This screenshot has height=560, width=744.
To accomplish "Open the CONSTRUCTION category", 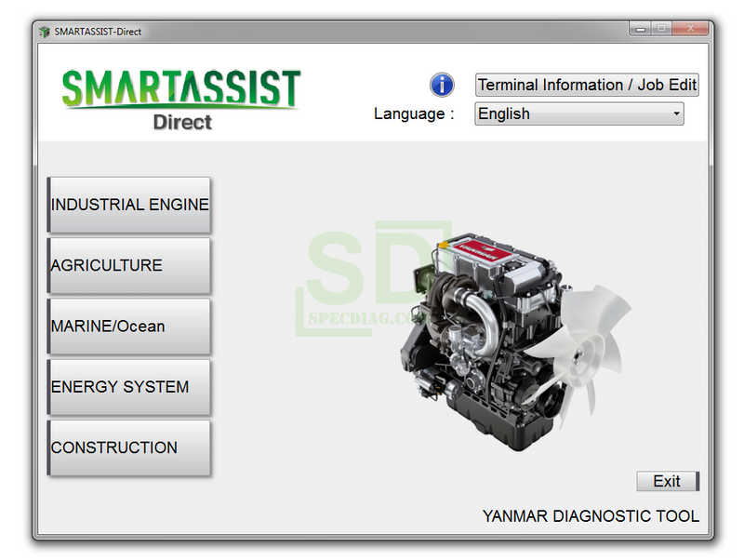I will 129,447.
